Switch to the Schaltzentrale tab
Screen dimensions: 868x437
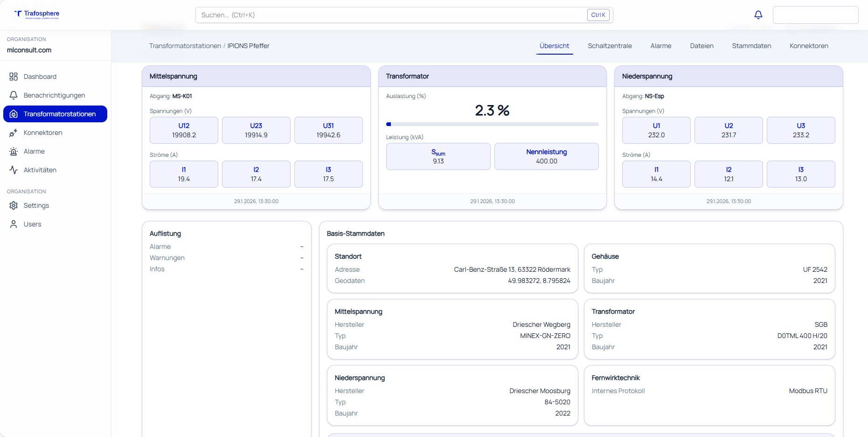(x=610, y=46)
